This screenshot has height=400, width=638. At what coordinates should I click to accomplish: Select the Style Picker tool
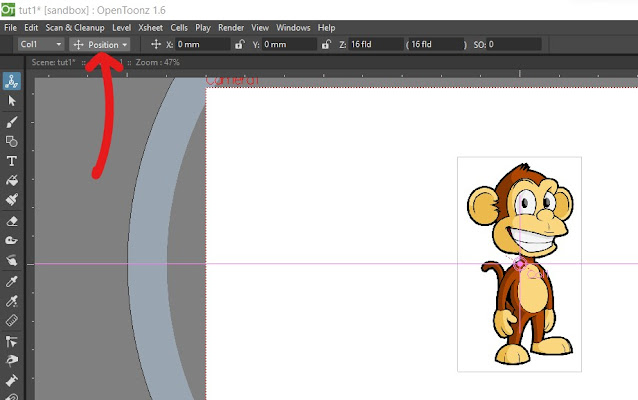[12, 281]
